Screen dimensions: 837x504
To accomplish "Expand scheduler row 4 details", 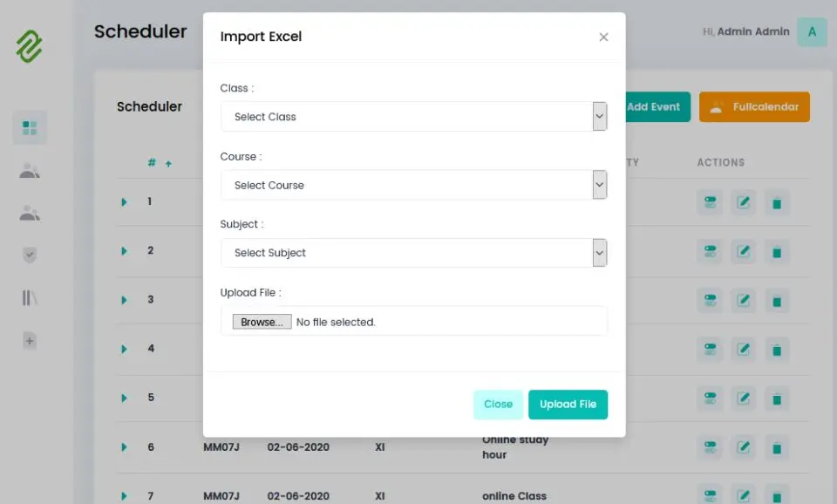I will (123, 350).
